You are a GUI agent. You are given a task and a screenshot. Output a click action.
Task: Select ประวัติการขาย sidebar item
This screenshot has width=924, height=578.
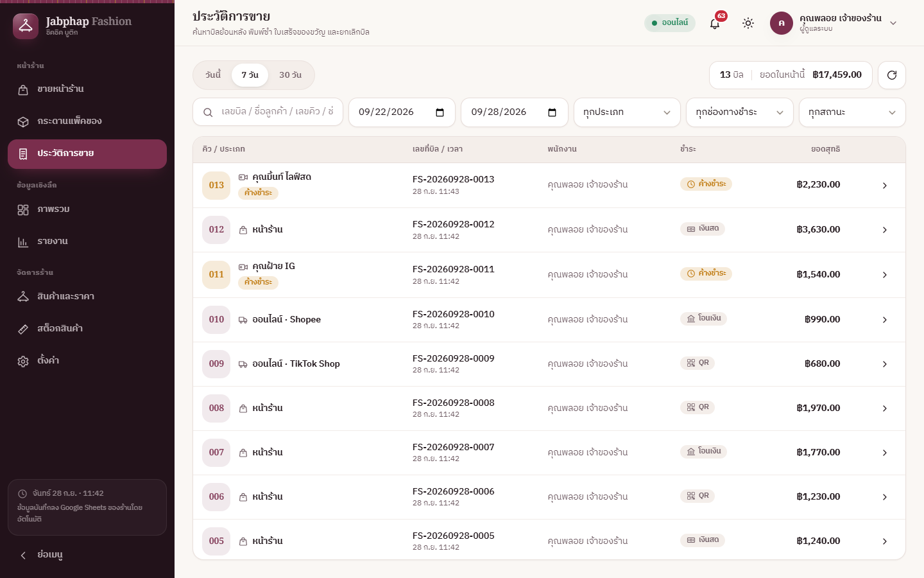(87, 154)
